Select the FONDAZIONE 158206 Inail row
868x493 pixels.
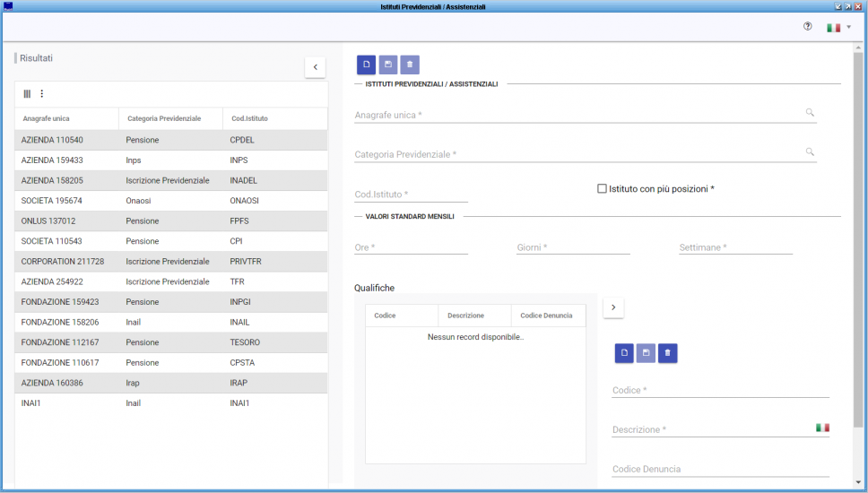[x=170, y=322]
